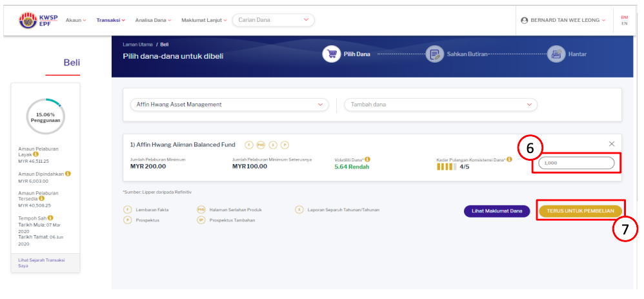
Task: Click the user profile avatar icon
Action: [524, 20]
